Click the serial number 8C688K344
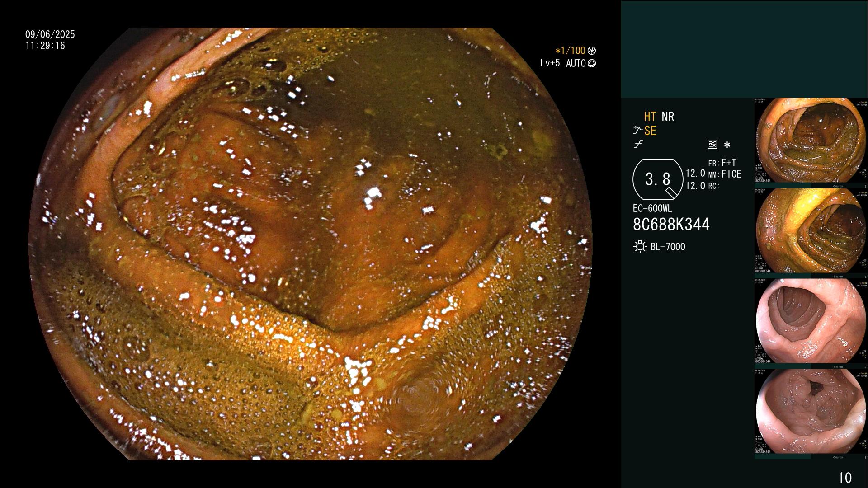 click(x=671, y=224)
